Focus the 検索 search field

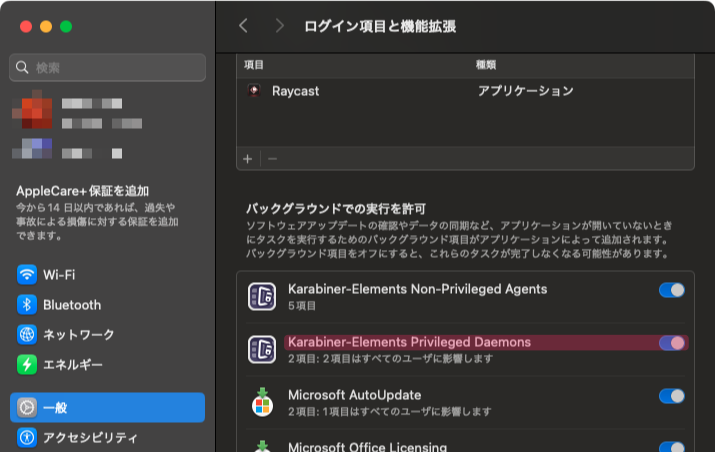[107, 68]
